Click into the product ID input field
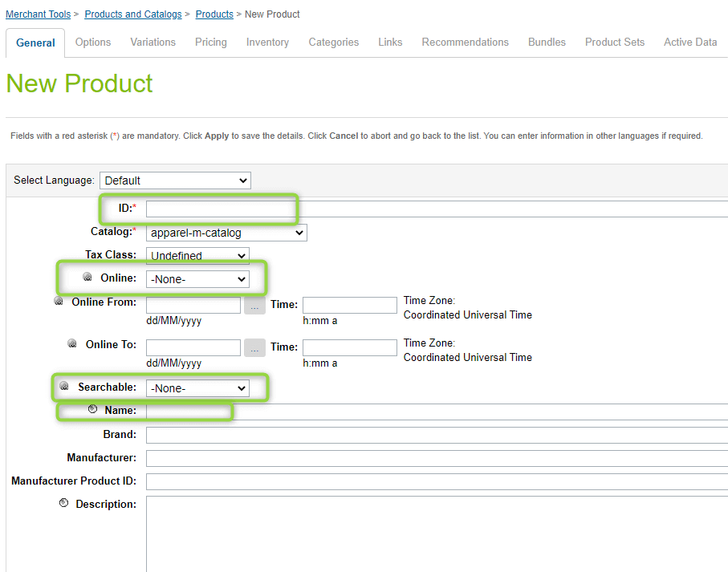This screenshot has height=572, width=728. point(437,209)
